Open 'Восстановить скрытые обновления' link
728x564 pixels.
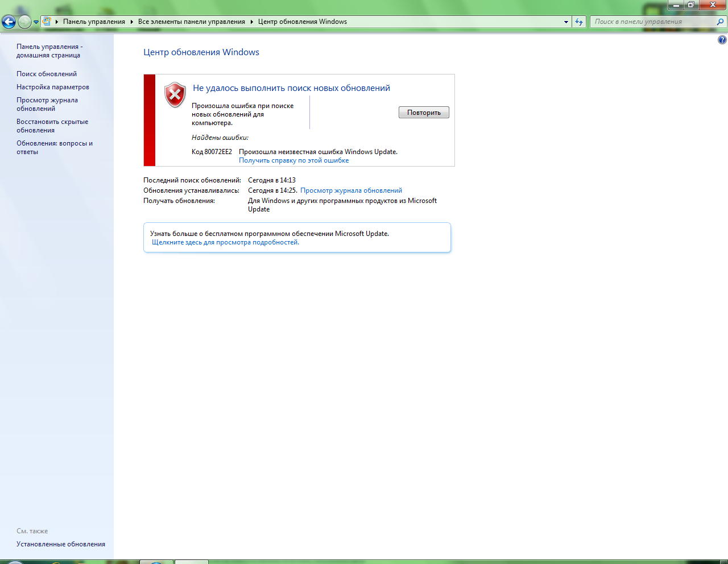52,126
